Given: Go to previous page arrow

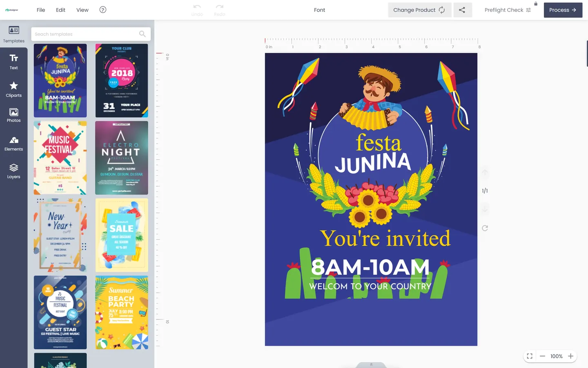Looking at the screenshot, I should 485,173.
